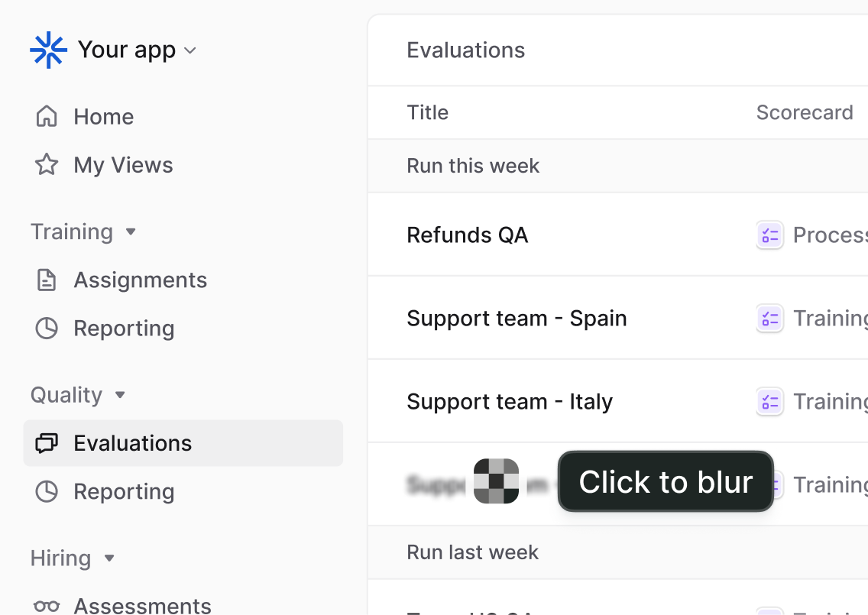868x615 pixels.
Task: Open the Support team - Italy evaluation
Action: [x=509, y=402]
